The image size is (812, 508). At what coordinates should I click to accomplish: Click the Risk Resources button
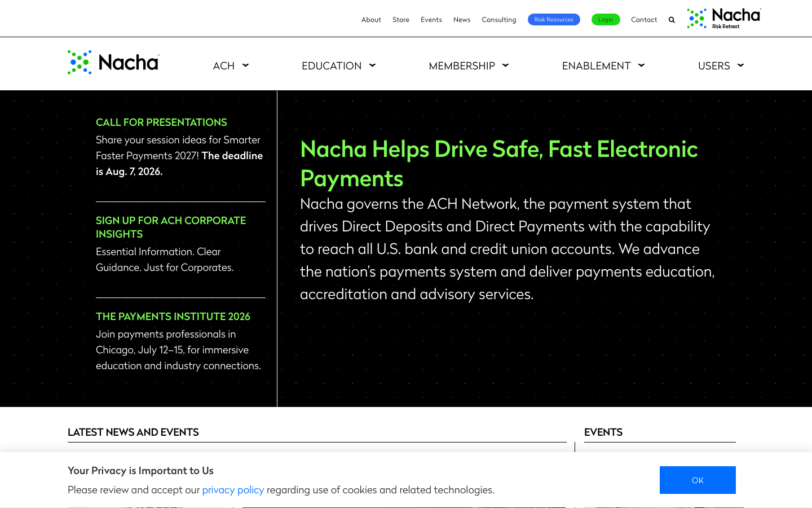554,20
